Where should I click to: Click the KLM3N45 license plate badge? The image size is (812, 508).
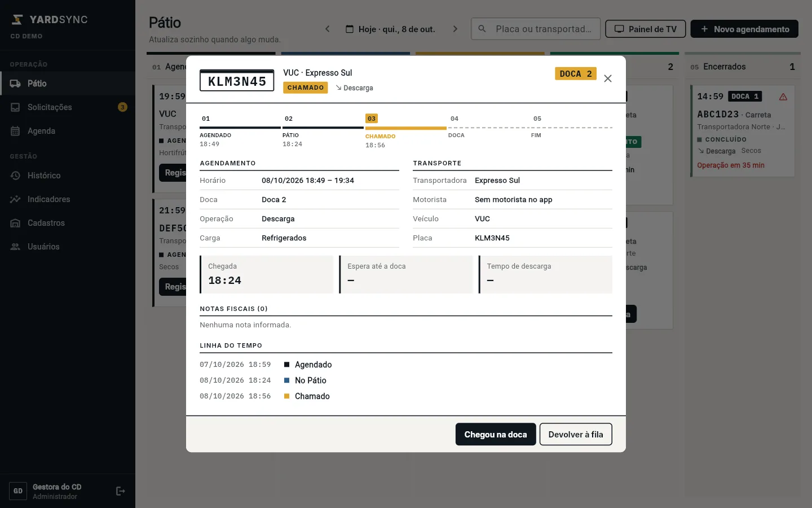point(237,81)
